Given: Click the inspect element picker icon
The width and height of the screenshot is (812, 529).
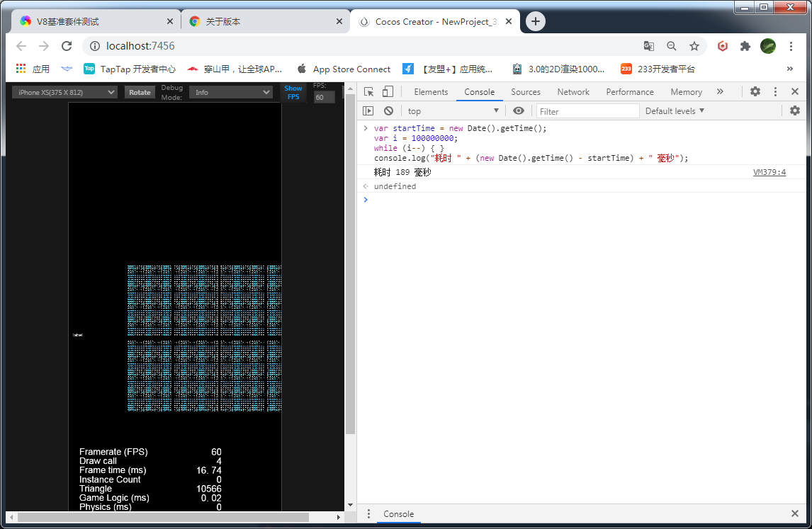Looking at the screenshot, I should click(368, 92).
